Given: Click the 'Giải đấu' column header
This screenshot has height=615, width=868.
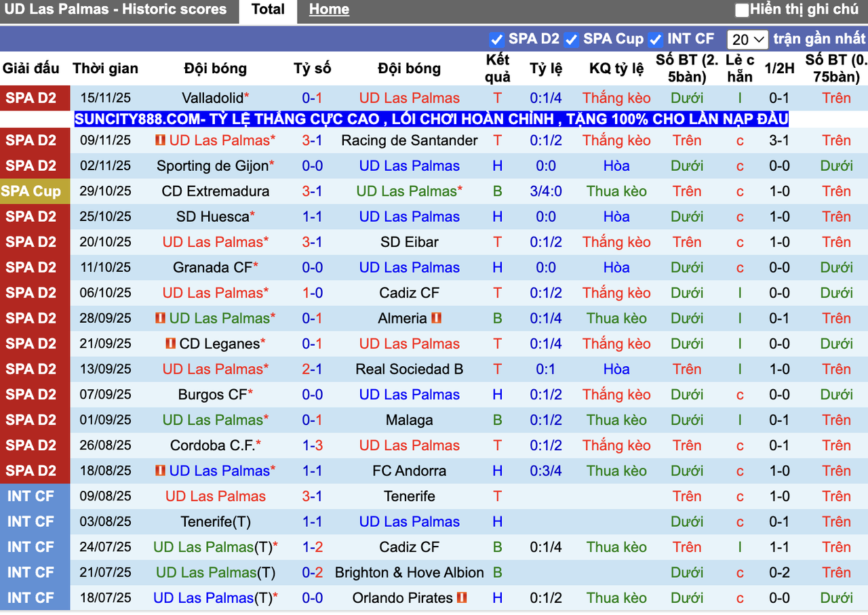Looking at the screenshot, I should pyautogui.click(x=31, y=68).
